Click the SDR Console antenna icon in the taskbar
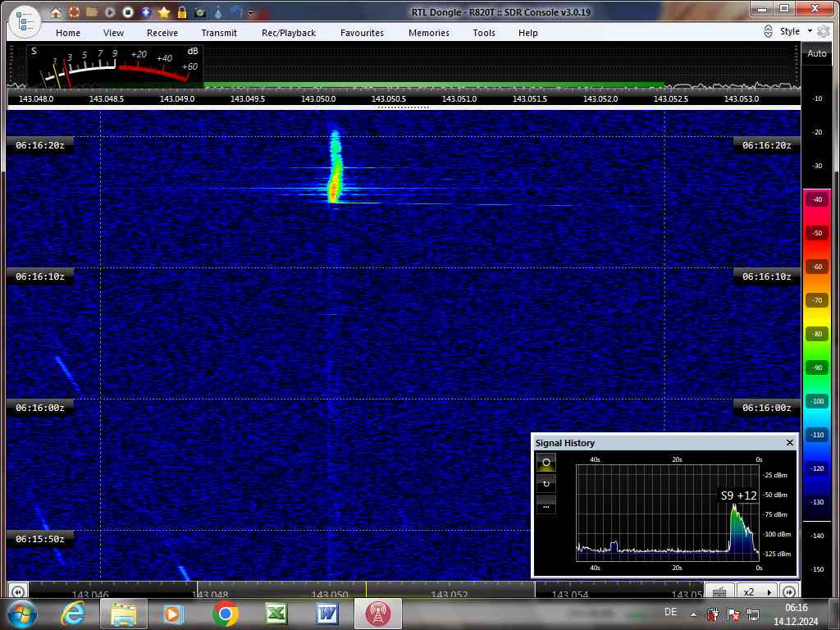 (x=378, y=614)
